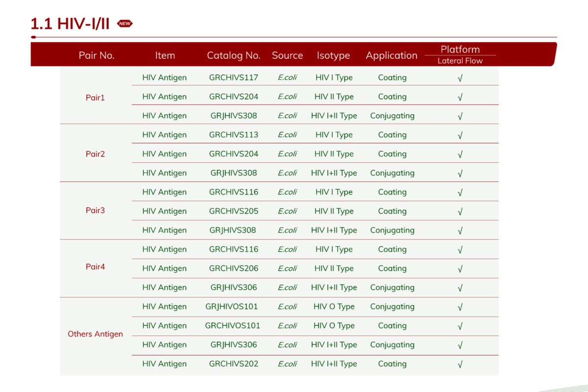Click the Lateral Flow checkmark for GRCHIVS113
Viewport: 588px width, 392px height.
coord(460,135)
